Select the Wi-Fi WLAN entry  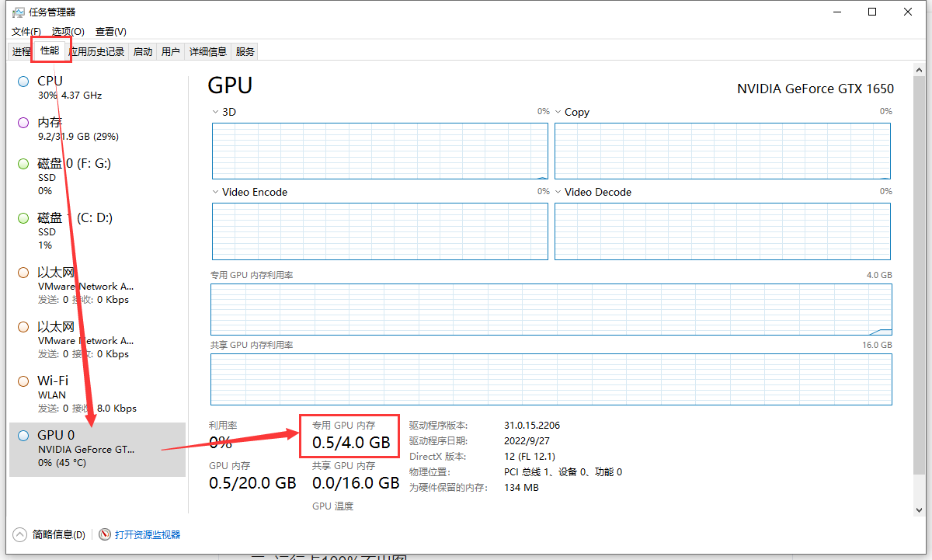[x=97, y=395]
